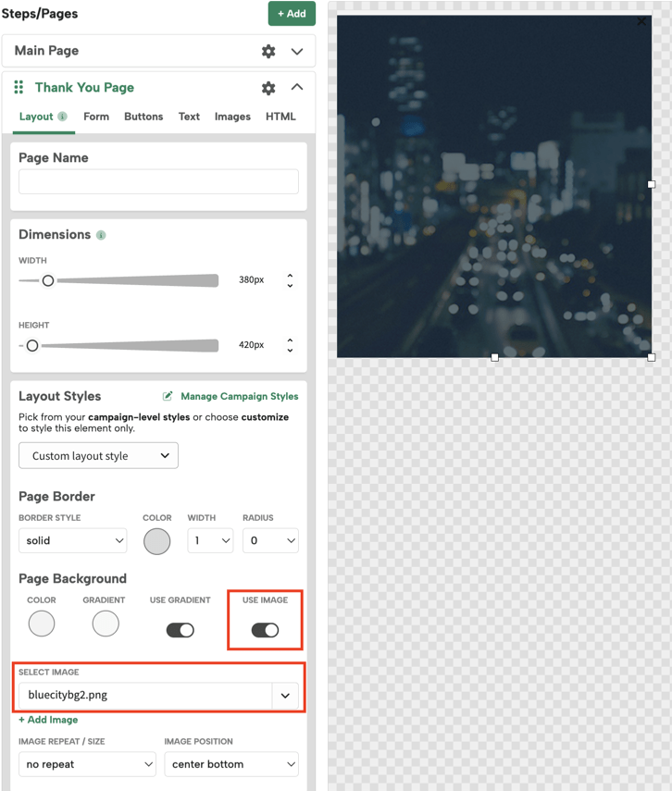Open Main Page settings gear

(268, 51)
